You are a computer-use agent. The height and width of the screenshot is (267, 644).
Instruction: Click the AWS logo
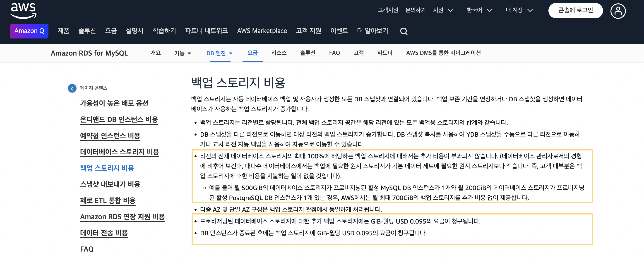pyautogui.click(x=23, y=11)
